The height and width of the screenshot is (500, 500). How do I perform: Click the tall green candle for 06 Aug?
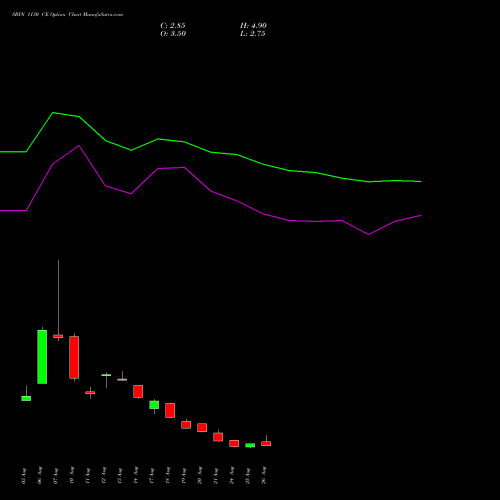[42, 357]
